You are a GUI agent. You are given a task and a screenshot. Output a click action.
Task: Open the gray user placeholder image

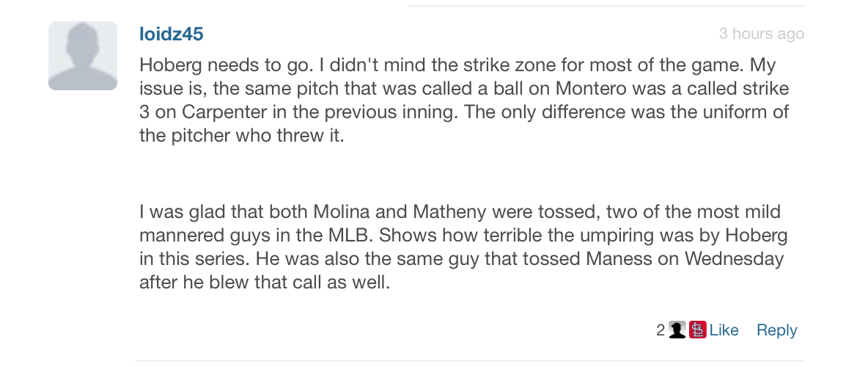click(83, 56)
